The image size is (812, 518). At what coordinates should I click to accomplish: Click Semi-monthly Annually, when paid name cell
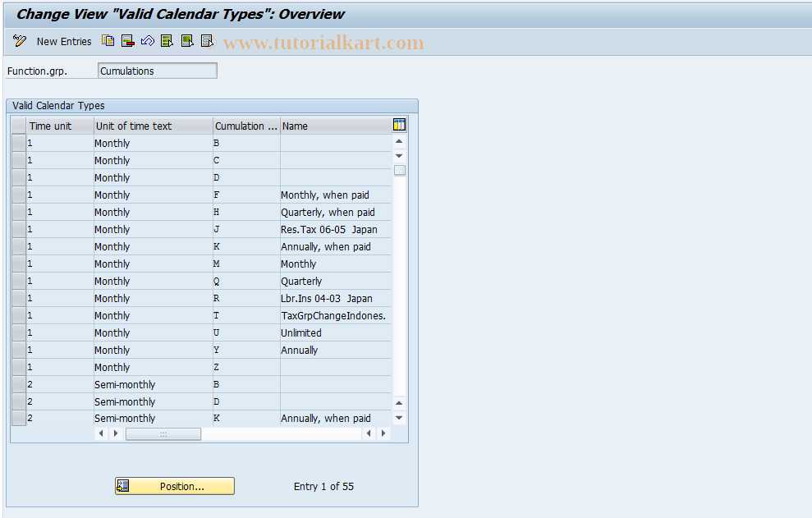tap(336, 418)
